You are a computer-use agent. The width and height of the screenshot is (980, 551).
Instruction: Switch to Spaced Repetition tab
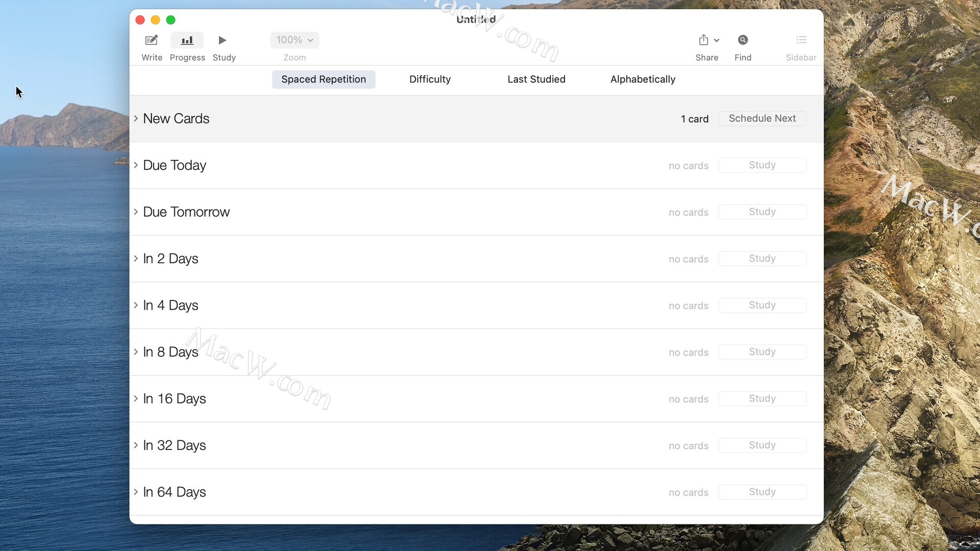(324, 79)
